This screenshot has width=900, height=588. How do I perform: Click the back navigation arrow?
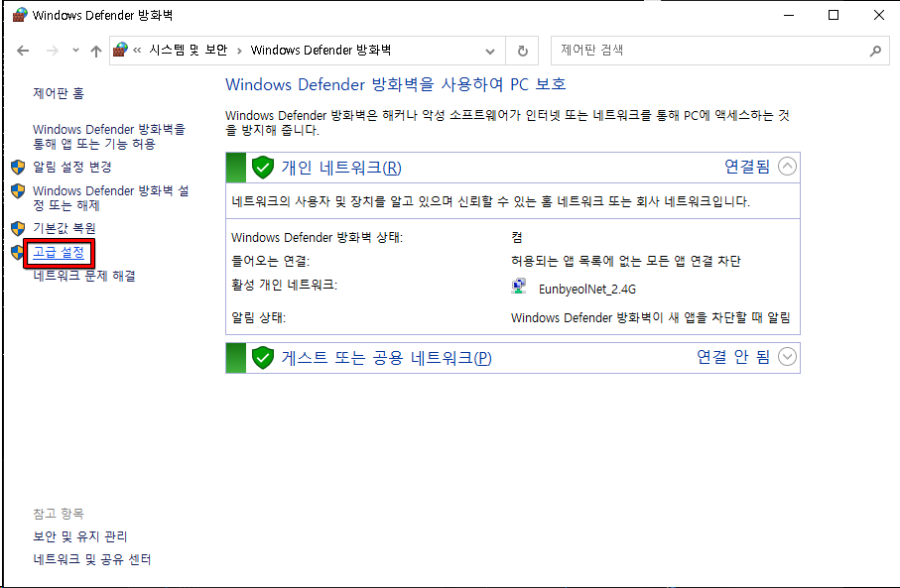tap(22, 51)
